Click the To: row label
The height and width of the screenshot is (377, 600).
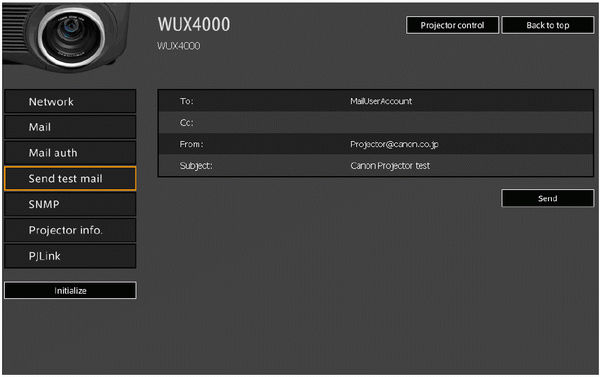186,101
